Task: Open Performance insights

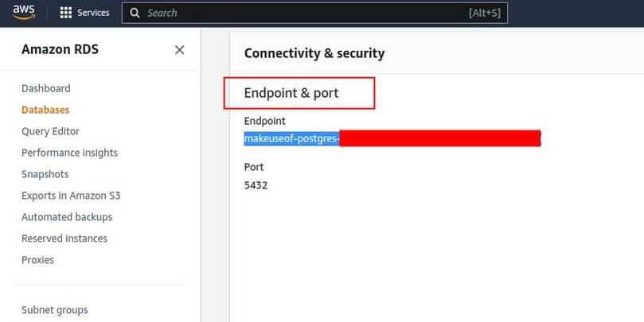Action: tap(69, 153)
